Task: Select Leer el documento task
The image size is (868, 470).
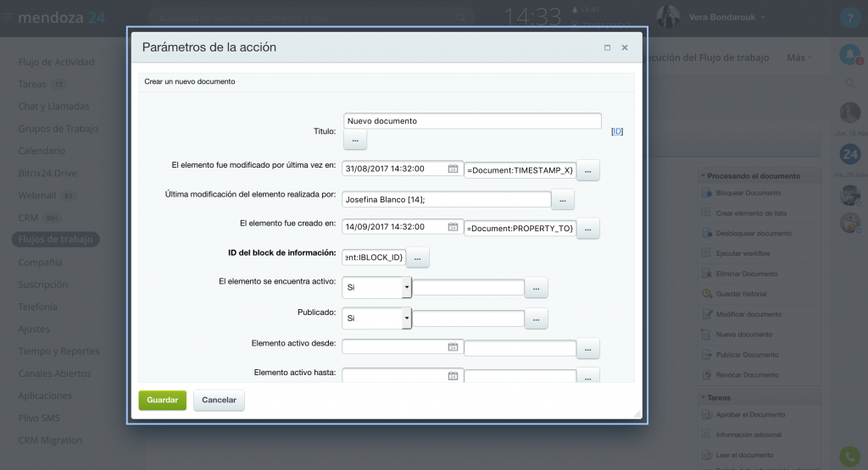Action: pyautogui.click(x=744, y=455)
